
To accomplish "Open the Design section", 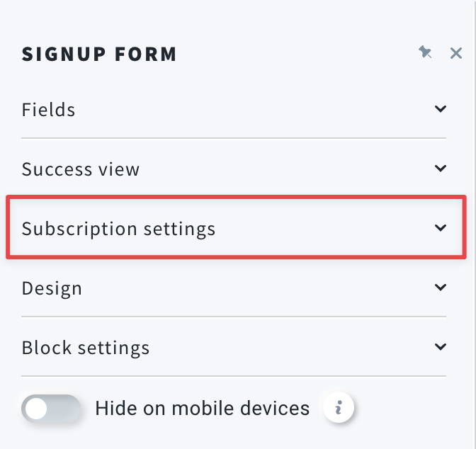I will (234, 288).
